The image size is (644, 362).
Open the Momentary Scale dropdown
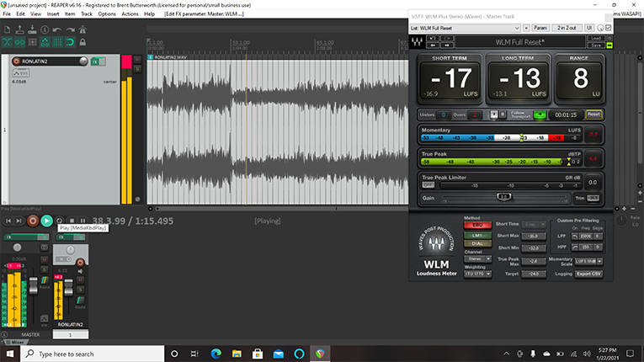pos(588,261)
